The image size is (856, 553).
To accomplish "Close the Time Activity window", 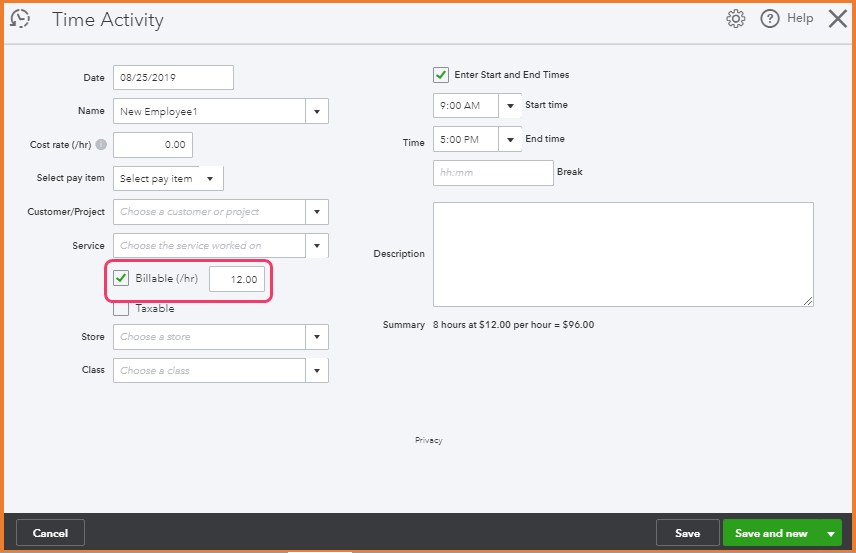I will point(838,19).
